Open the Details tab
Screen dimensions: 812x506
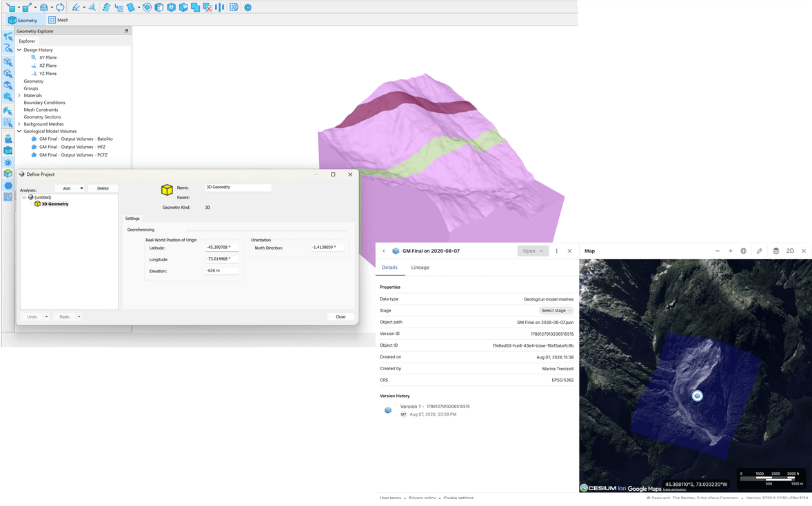click(x=389, y=267)
